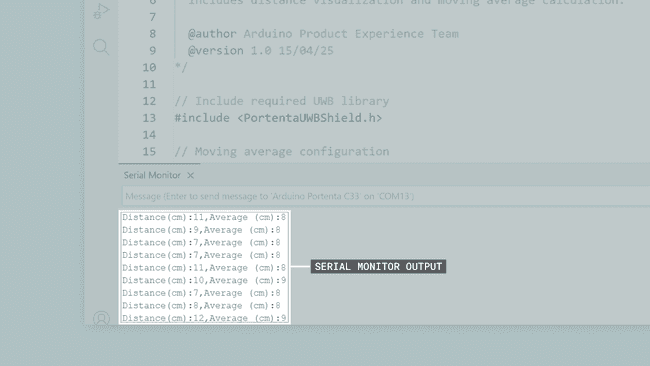Screen dimensions: 650x366
Task: Click the '@author Arduino Product Experience Team' line
Action: (323, 34)
